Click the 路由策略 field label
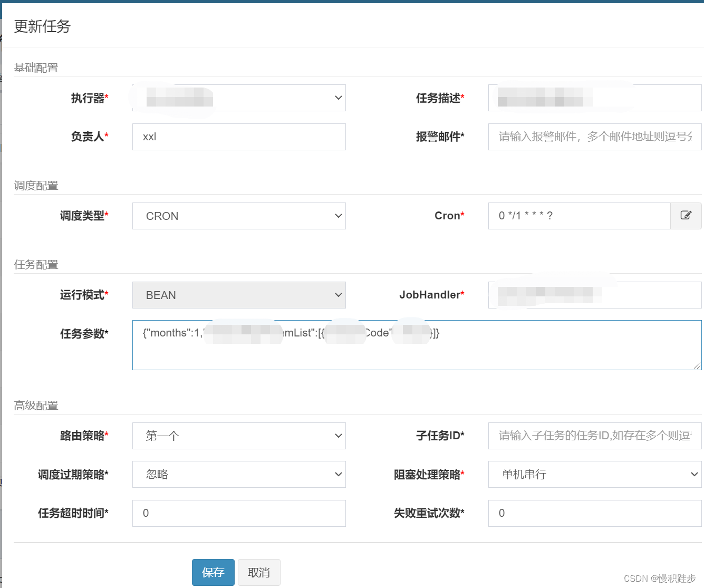 point(84,436)
